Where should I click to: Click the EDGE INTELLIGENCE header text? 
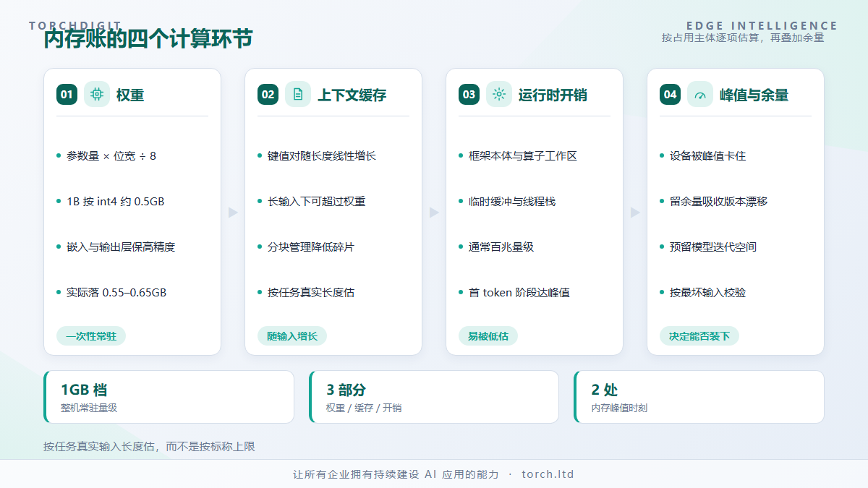[762, 26]
